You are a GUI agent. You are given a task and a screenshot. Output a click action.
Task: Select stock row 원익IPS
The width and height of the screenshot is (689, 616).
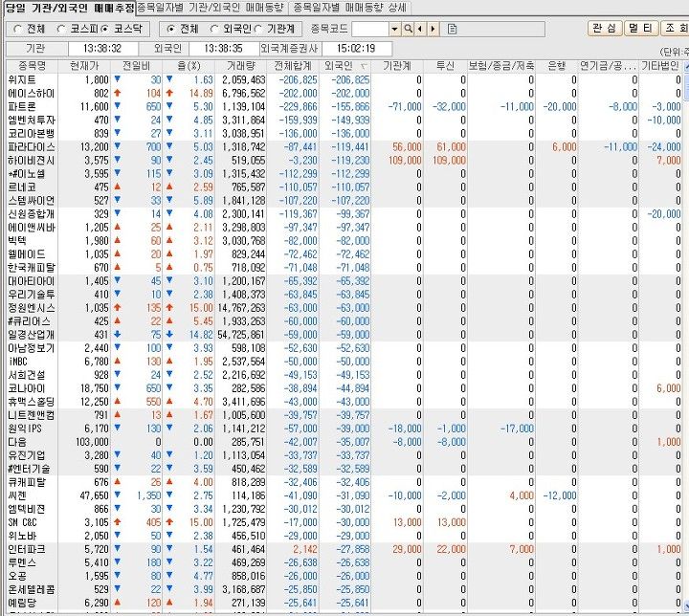click(x=344, y=429)
